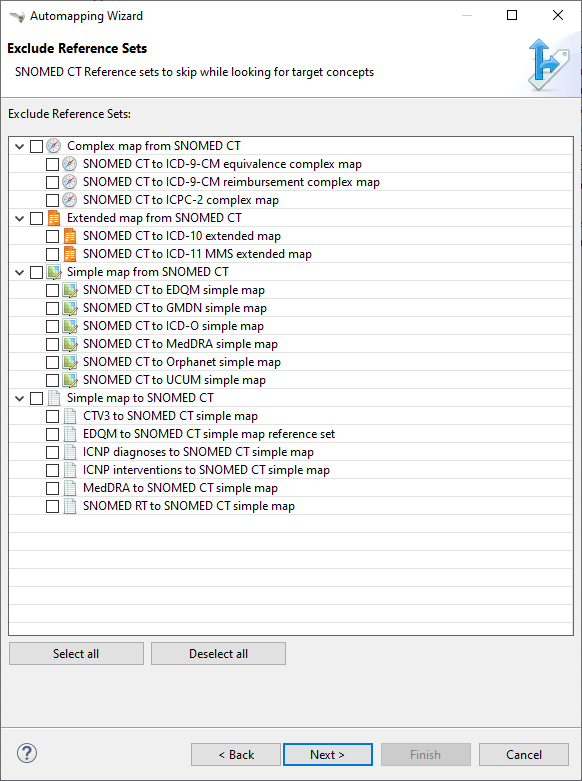Check the GMDN simple map checkbox
582x781 pixels.
pos(52,309)
